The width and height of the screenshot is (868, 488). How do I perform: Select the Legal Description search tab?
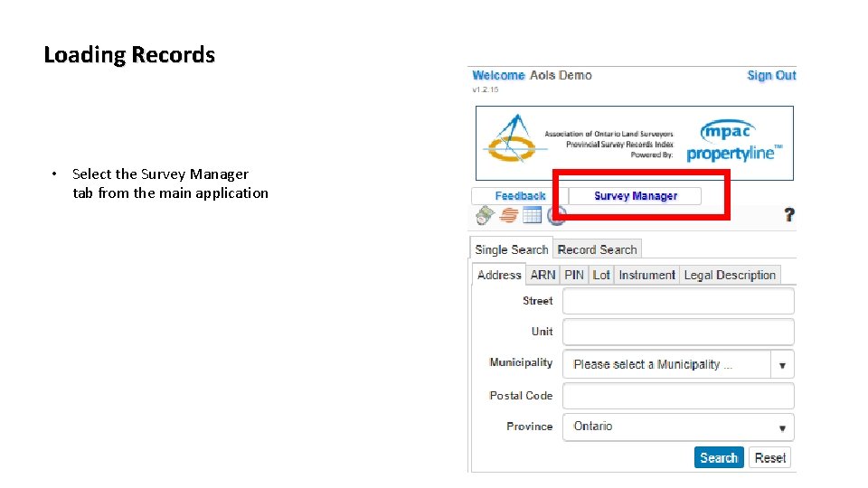point(730,275)
